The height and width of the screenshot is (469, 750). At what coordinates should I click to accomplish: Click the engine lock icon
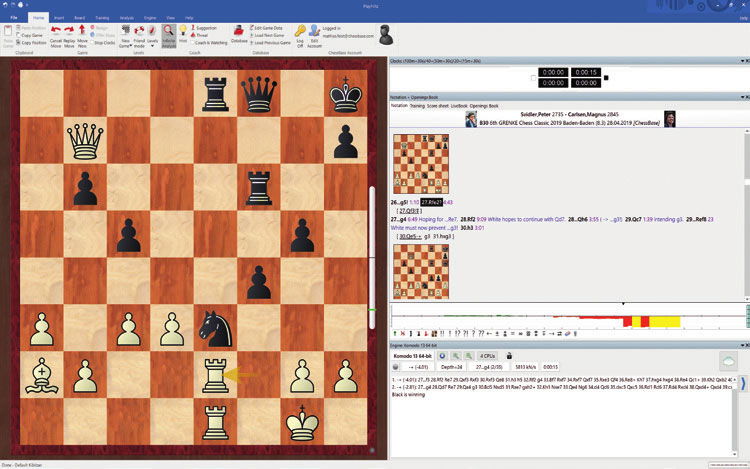(508, 355)
